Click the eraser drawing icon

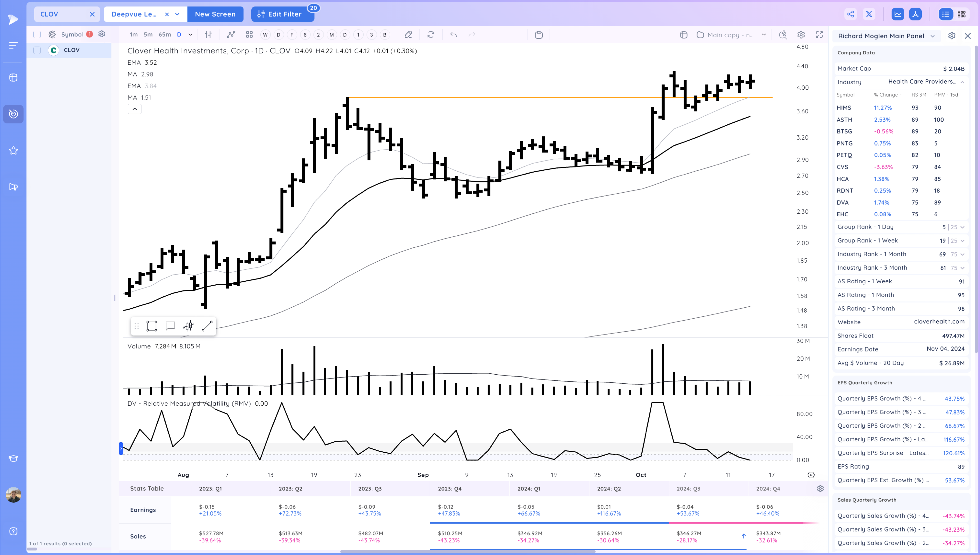pos(408,35)
